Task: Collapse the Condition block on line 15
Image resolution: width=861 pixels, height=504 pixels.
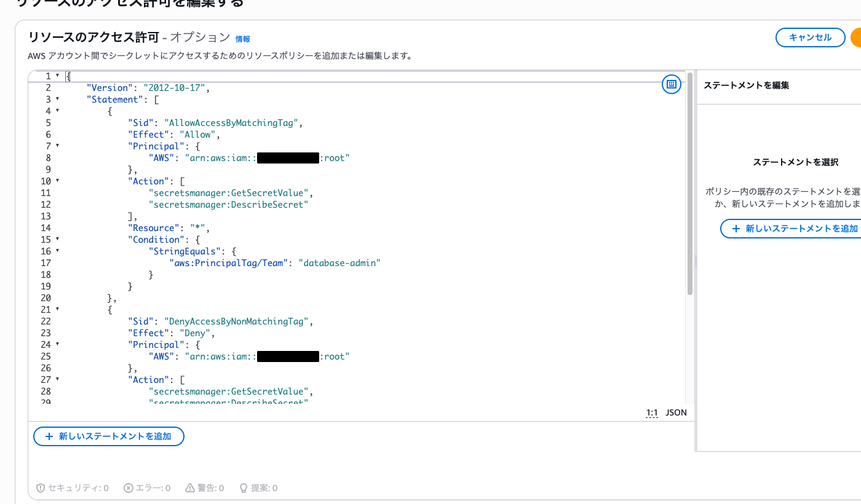Action: [57, 240]
